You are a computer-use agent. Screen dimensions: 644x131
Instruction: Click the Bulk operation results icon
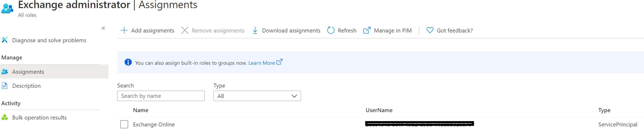tap(4, 117)
